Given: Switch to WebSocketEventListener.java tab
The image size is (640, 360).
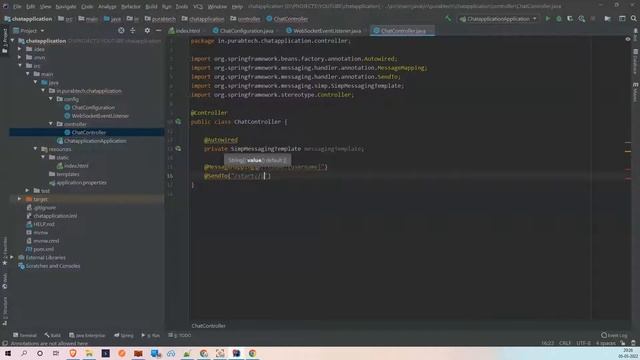Looking at the screenshot, I should pos(324,31).
